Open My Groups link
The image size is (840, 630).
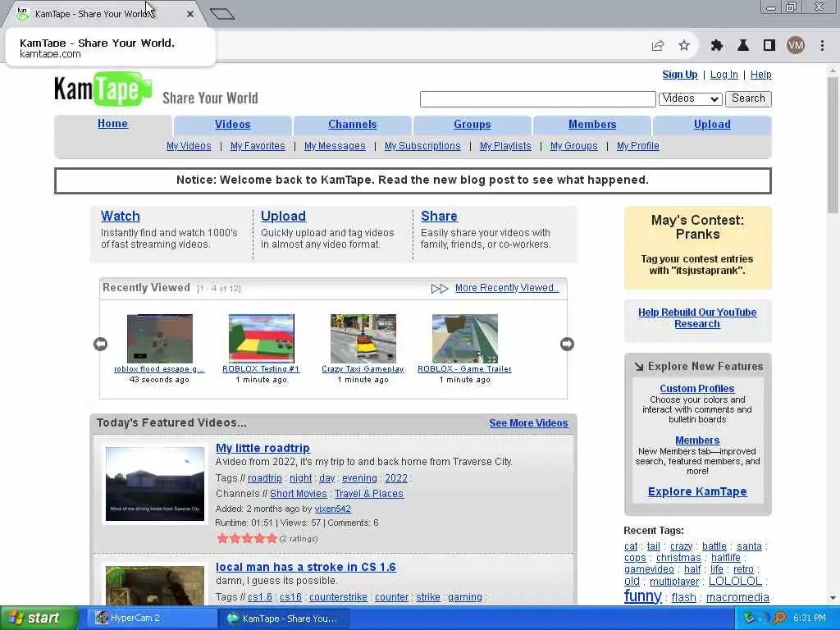coord(573,146)
